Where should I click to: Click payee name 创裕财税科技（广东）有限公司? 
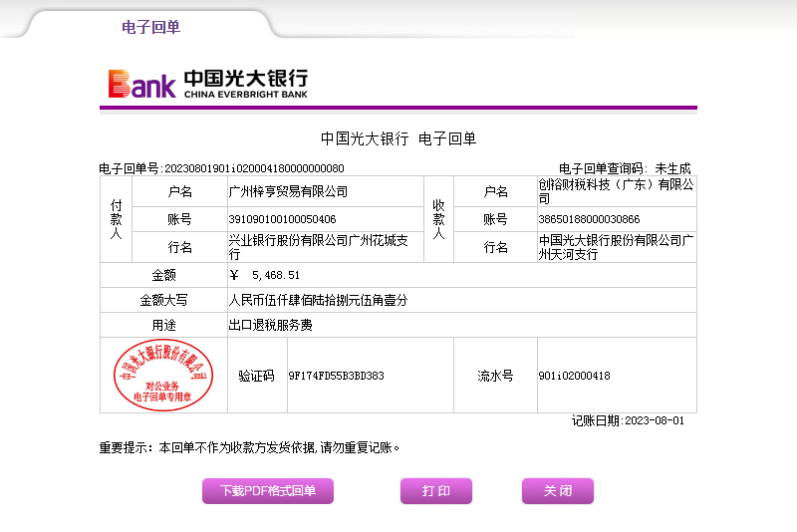click(616, 191)
